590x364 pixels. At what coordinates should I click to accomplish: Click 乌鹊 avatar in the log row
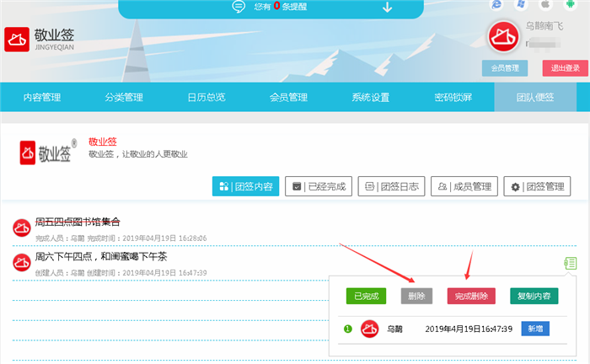369,329
